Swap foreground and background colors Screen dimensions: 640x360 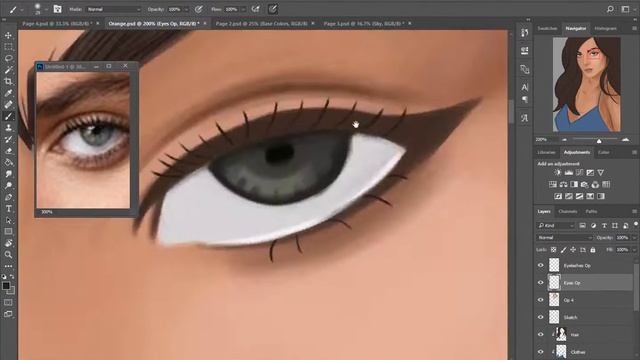12,277
